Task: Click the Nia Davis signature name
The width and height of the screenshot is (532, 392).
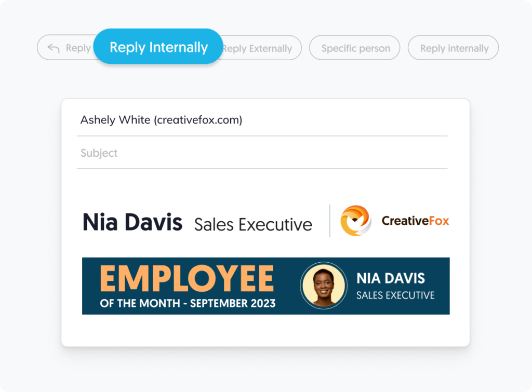Action: pyautogui.click(x=132, y=223)
